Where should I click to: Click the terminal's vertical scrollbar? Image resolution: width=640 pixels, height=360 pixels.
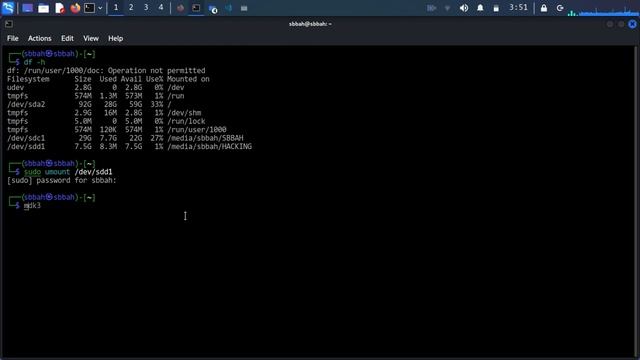click(x=637, y=201)
